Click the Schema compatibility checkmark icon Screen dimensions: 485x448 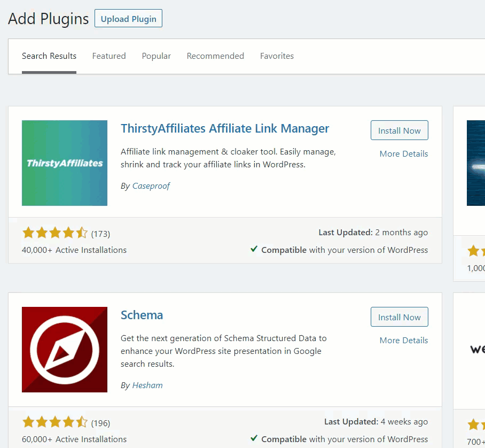click(x=254, y=438)
